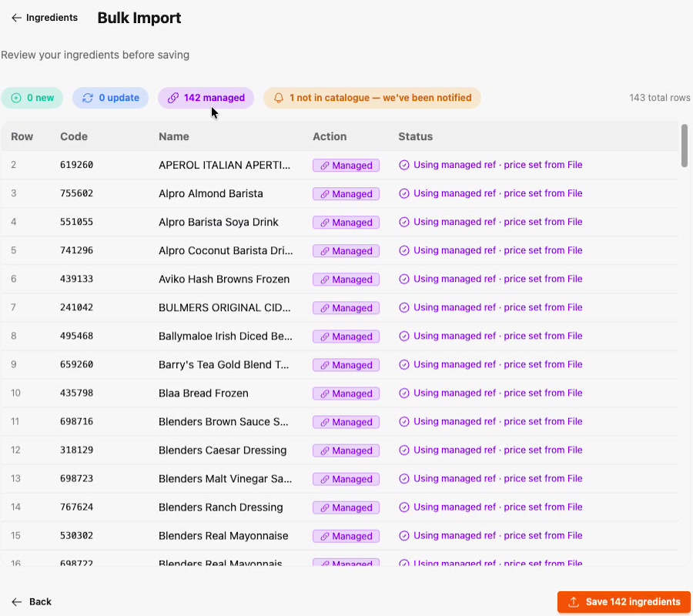Open the 1 not in catalogue notice

coord(372,98)
